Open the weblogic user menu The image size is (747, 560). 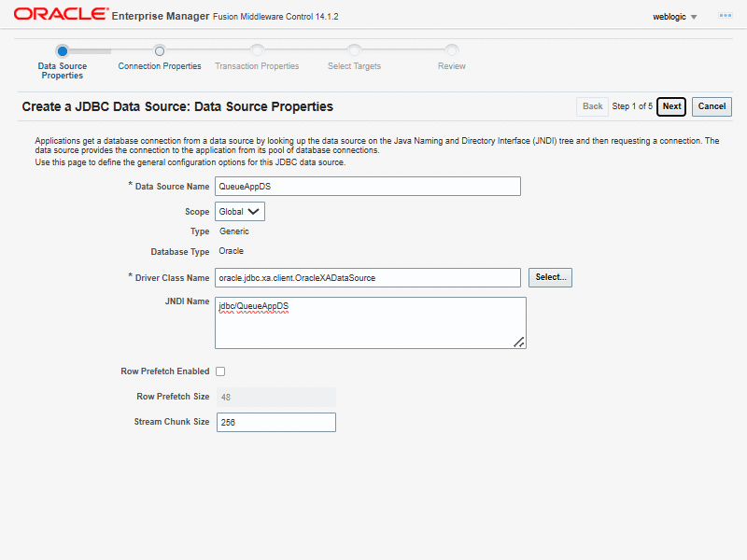coord(675,17)
